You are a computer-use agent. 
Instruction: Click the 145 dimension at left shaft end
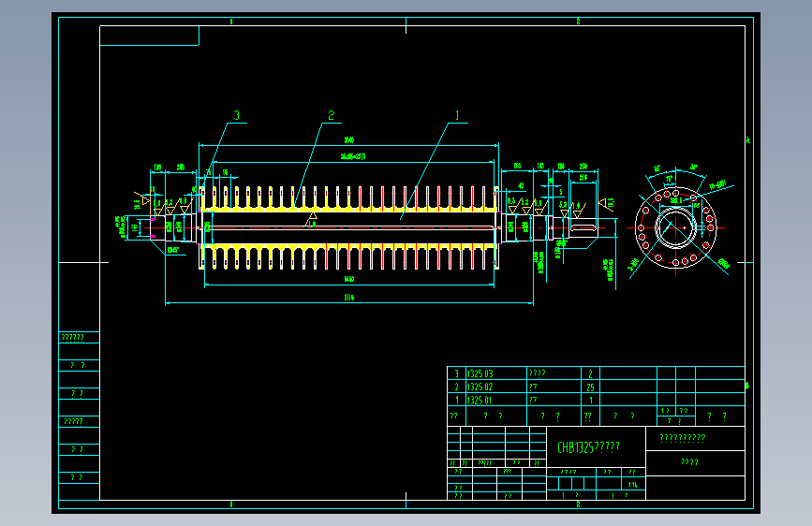coord(135,227)
